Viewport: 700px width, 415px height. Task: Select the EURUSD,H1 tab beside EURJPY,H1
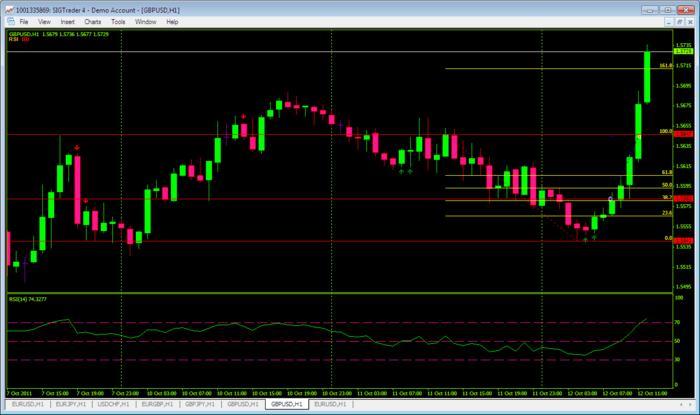[x=28, y=404]
